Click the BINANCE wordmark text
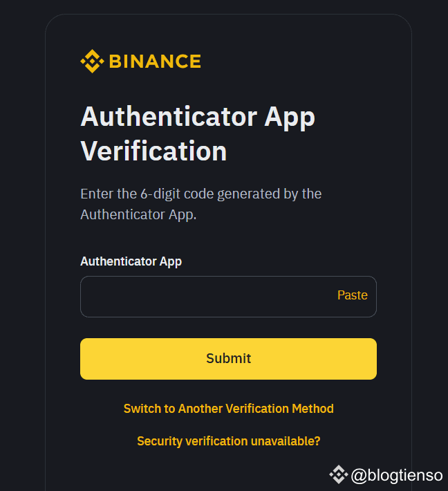Viewport: 448px width, 491px height. (155, 62)
